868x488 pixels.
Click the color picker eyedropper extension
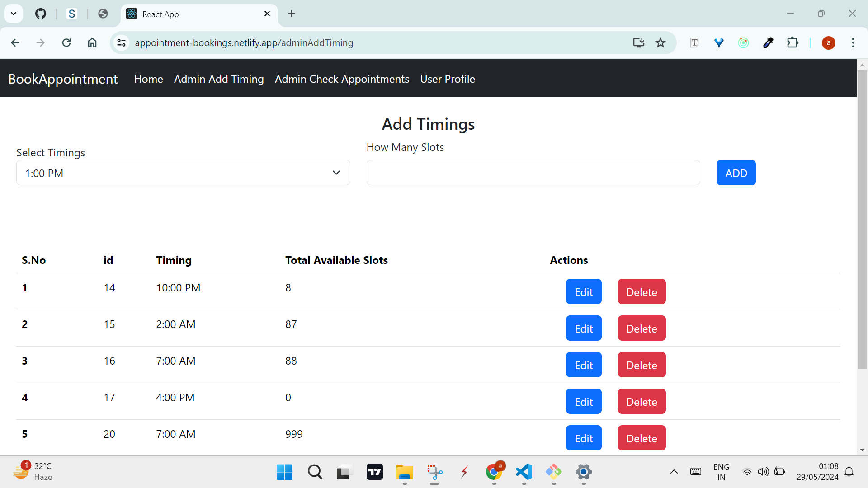[x=768, y=42]
